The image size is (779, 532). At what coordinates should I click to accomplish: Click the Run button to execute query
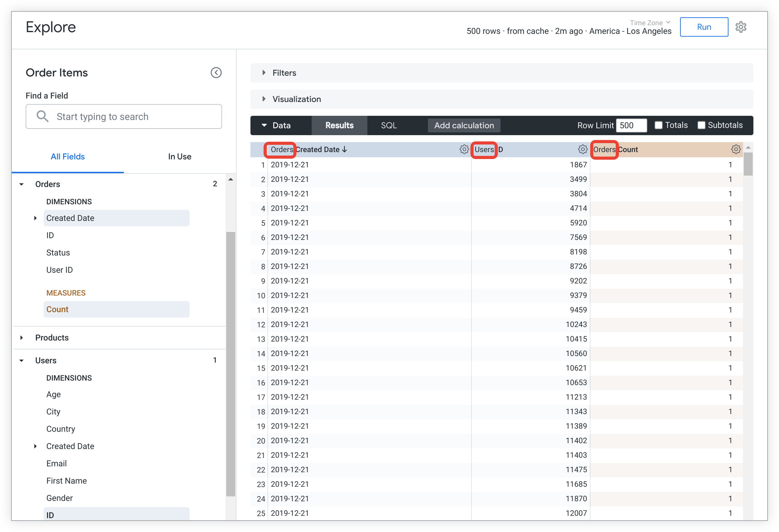click(x=704, y=26)
